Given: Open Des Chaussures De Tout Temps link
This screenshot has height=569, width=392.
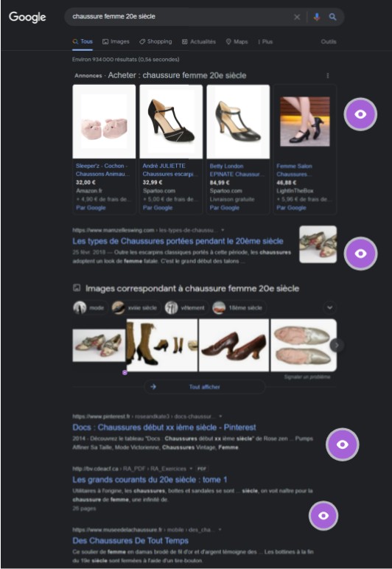Looking at the screenshot, I should (x=130, y=541).
